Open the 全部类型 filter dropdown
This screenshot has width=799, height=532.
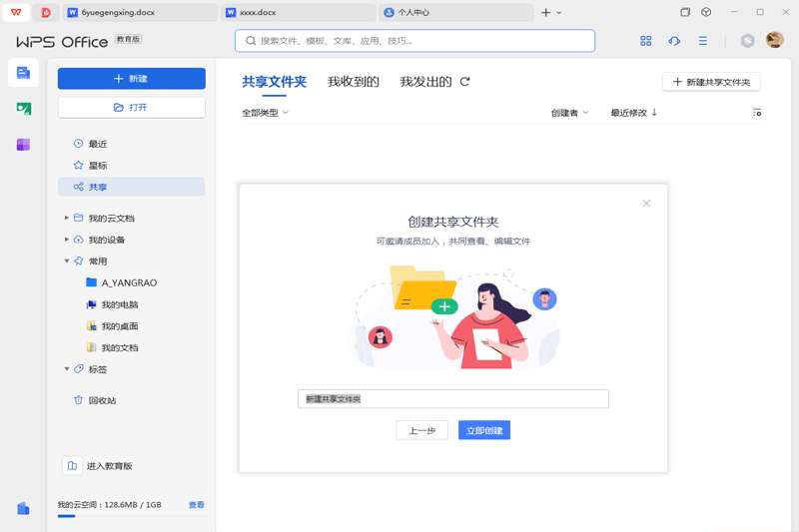(x=265, y=113)
